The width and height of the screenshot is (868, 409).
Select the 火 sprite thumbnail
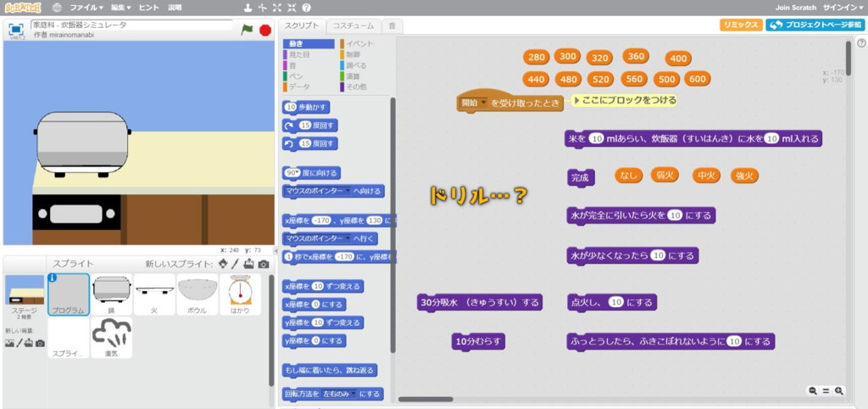[154, 294]
